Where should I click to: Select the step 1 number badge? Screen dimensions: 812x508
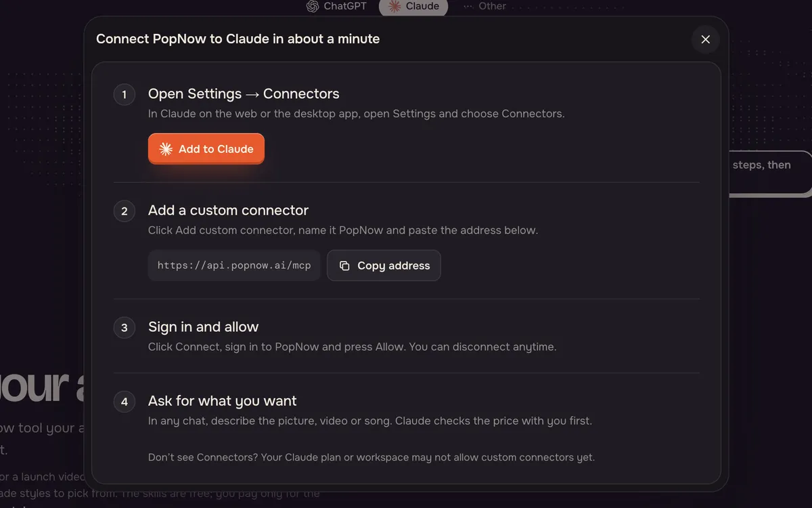pos(124,94)
